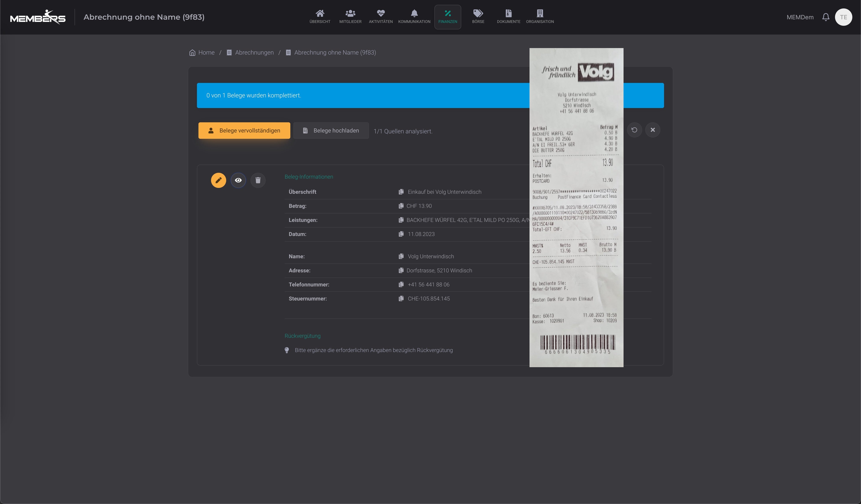Open the Börse section
The height and width of the screenshot is (504, 861).
point(478,17)
